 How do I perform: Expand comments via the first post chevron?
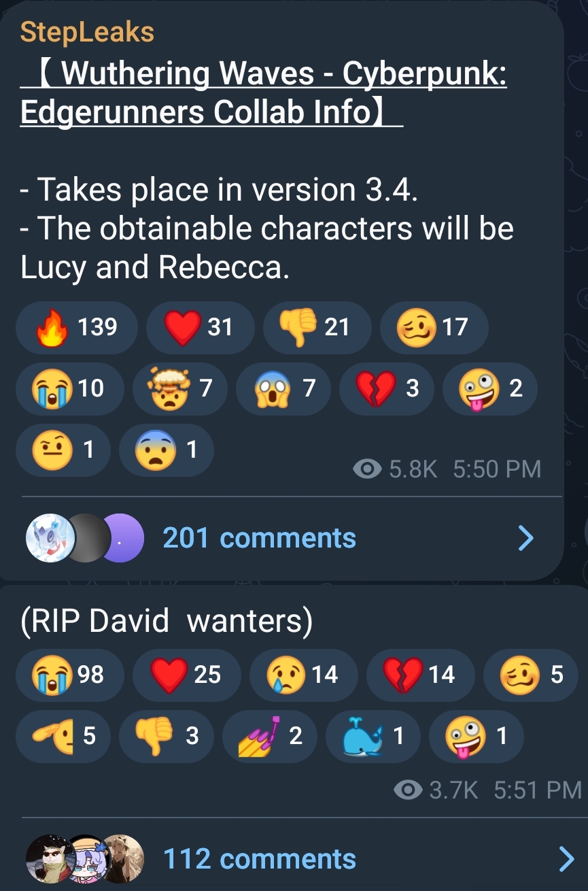pyautogui.click(x=526, y=539)
